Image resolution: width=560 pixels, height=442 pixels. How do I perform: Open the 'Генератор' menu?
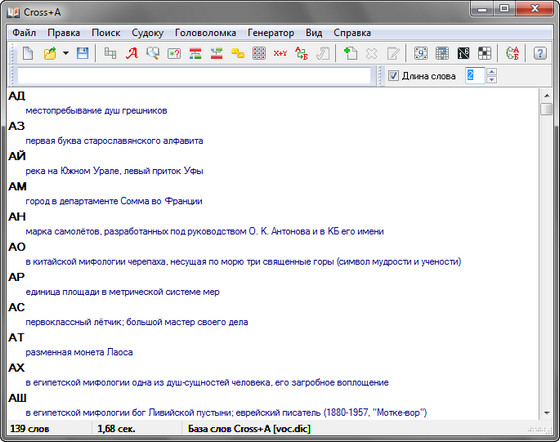271,33
